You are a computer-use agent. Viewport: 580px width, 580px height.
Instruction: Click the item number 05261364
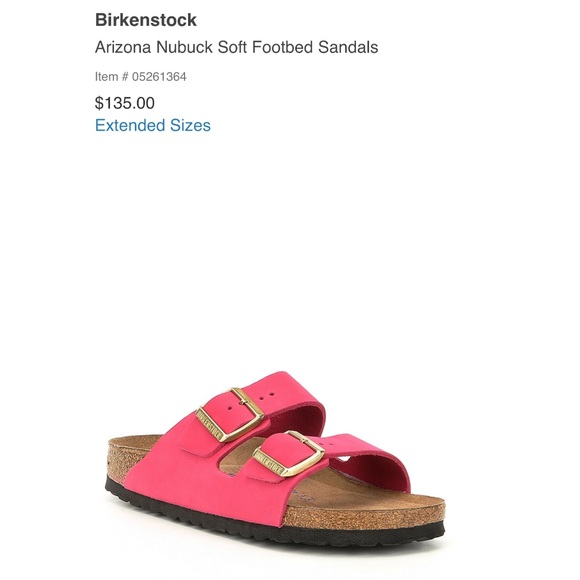159,77
